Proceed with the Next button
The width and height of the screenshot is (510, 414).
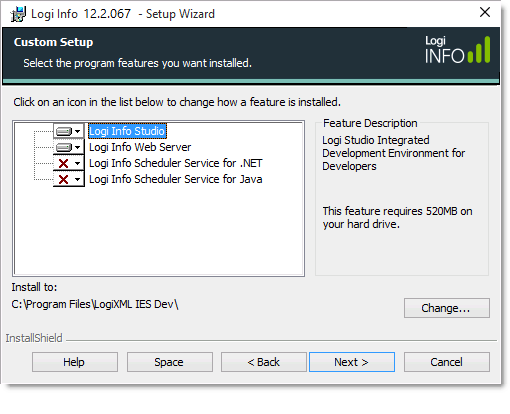point(352,362)
